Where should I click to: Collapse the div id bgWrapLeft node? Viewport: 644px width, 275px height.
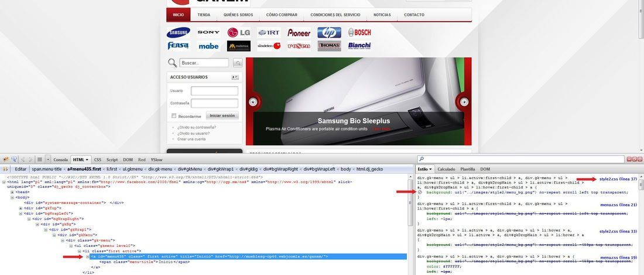coord(20,213)
